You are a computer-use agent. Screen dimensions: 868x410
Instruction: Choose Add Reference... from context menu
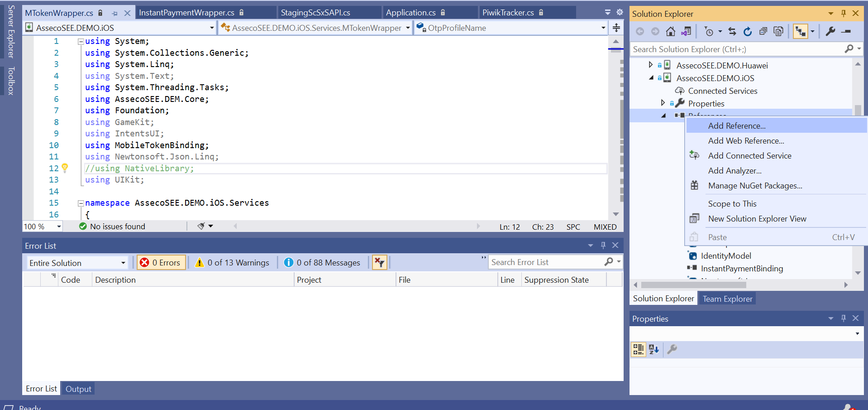tap(776, 125)
